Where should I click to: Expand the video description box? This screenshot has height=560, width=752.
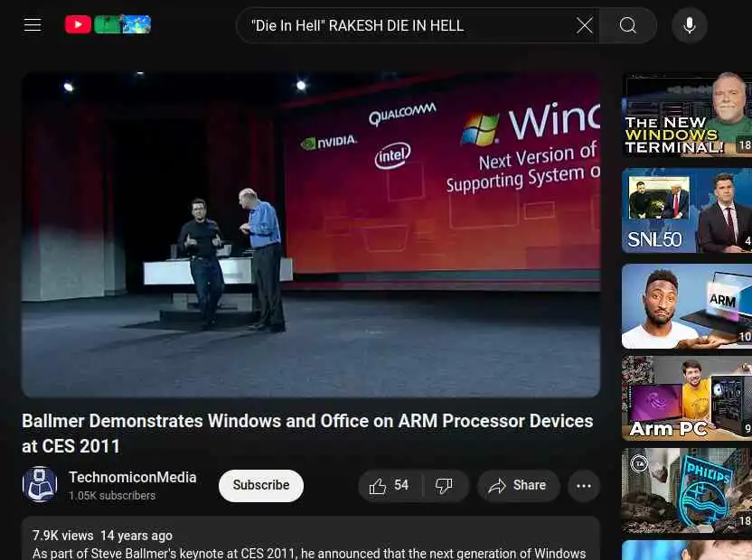click(x=311, y=538)
